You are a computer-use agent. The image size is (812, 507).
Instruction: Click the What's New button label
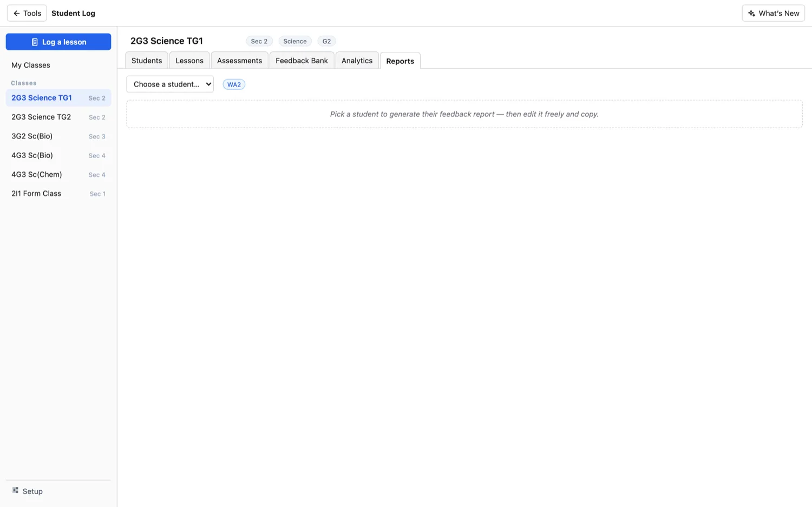(x=778, y=14)
